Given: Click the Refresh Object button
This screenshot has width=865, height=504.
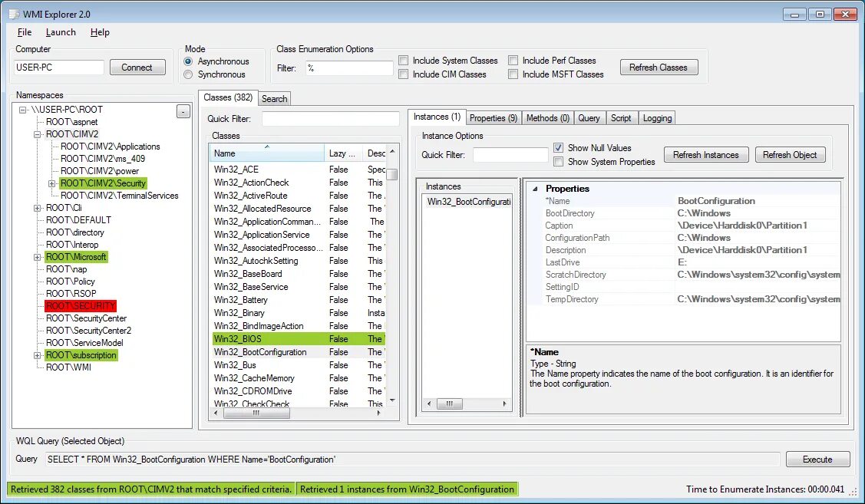Looking at the screenshot, I should (790, 155).
